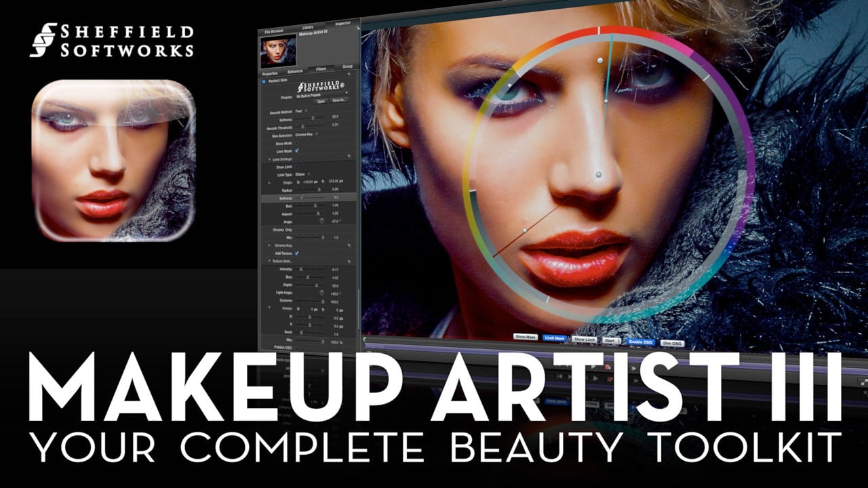Screen dimensions: 868x488
Task: Adjust the Contrast slider
Action: (x=310, y=301)
